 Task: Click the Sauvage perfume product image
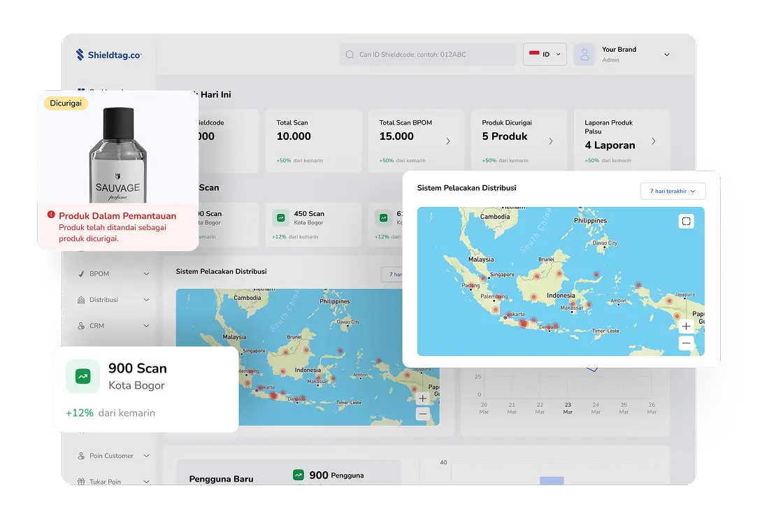click(118, 157)
